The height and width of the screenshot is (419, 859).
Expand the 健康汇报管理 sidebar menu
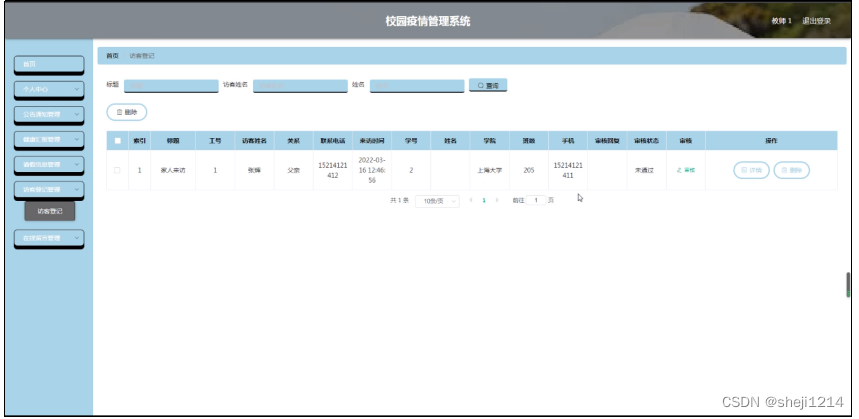coord(49,140)
